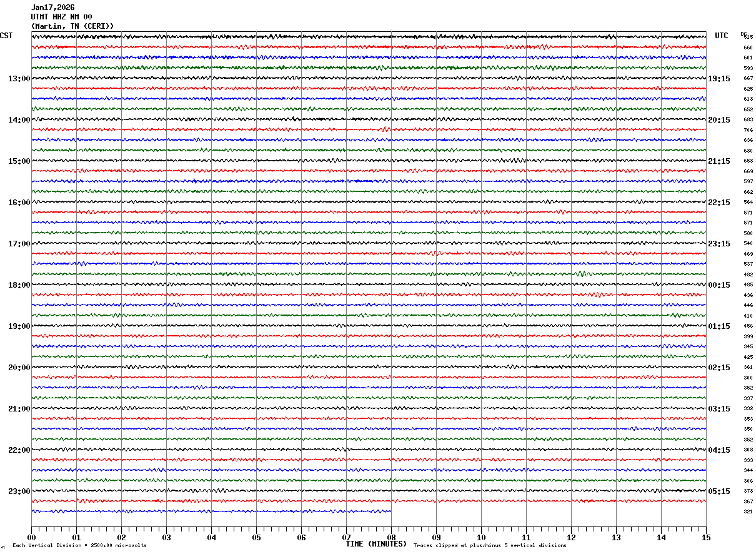Click the Traces clipped footer note
The height and width of the screenshot is (554, 756).
(x=490, y=546)
